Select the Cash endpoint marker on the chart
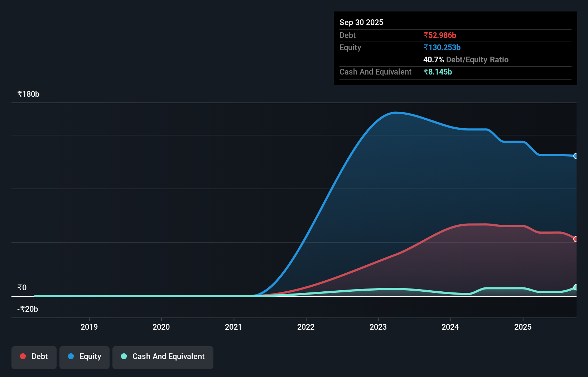Viewport: 588px width, 377px height. [x=575, y=288]
